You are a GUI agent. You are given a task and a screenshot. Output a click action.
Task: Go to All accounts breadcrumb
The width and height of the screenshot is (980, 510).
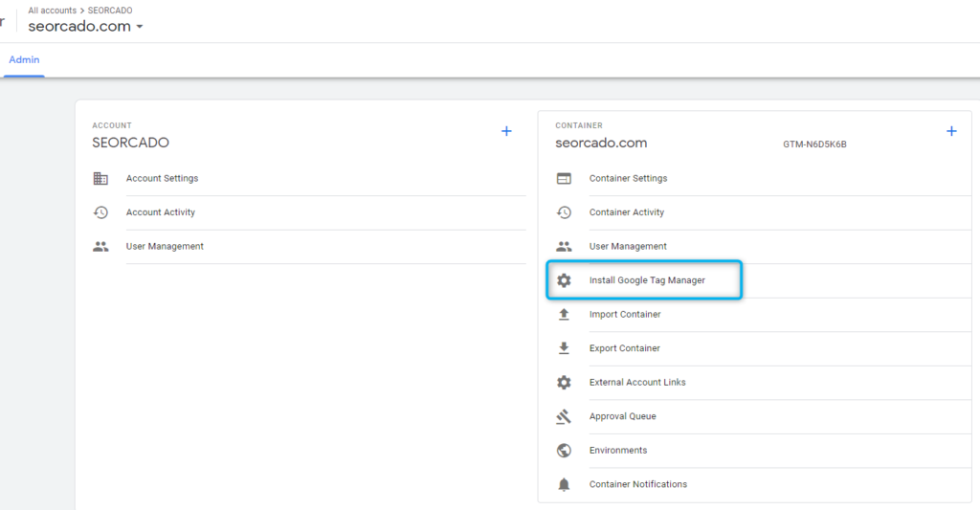[52, 11]
